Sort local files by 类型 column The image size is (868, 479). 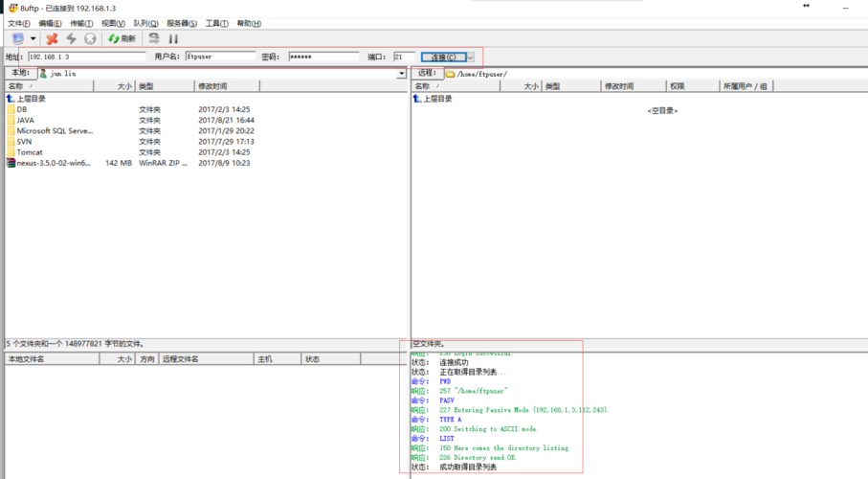coord(165,86)
